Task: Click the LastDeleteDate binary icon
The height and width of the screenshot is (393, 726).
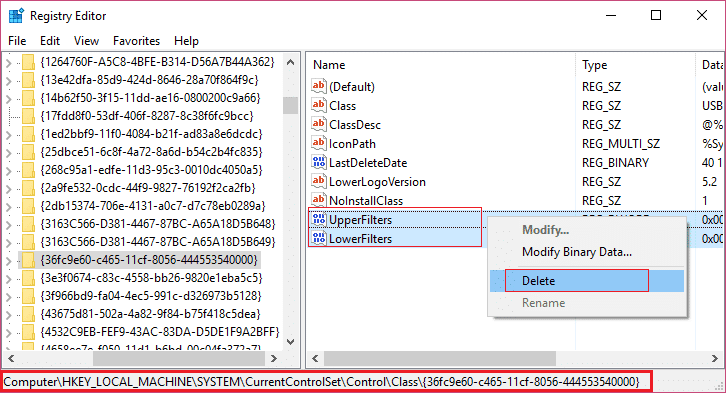Action: pyautogui.click(x=319, y=162)
